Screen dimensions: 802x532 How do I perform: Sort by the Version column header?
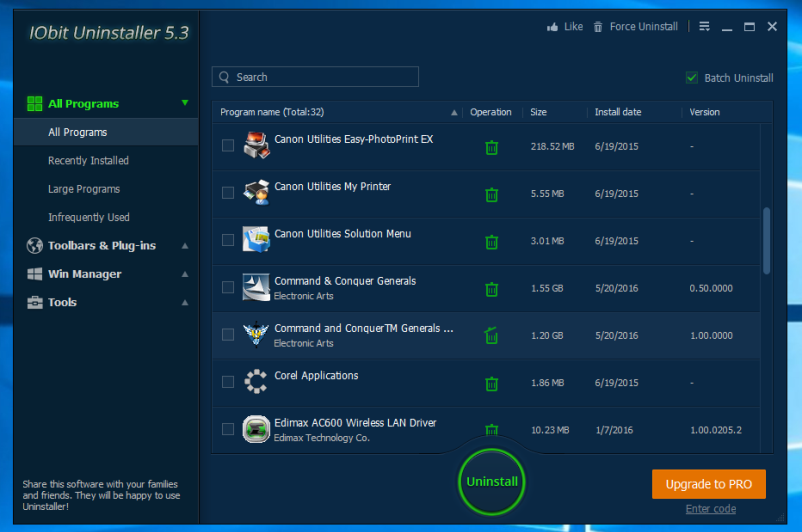pyautogui.click(x=704, y=112)
